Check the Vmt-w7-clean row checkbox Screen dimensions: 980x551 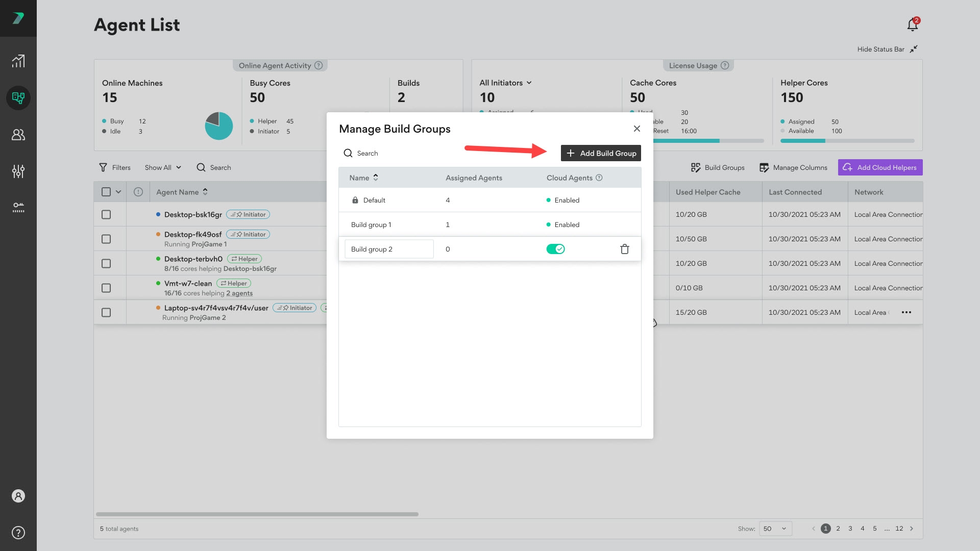[x=106, y=288]
